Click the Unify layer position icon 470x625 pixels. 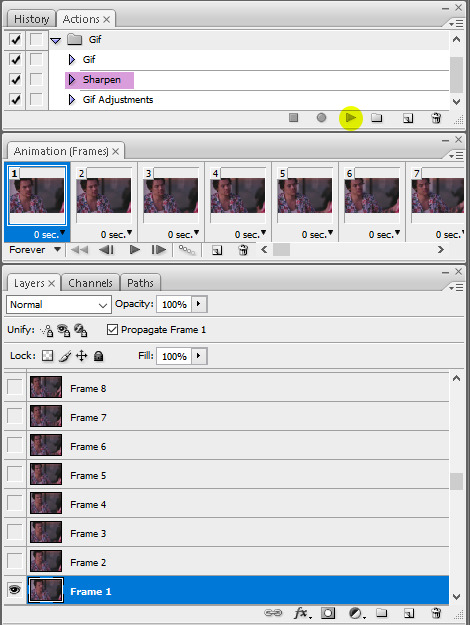[x=47, y=330]
